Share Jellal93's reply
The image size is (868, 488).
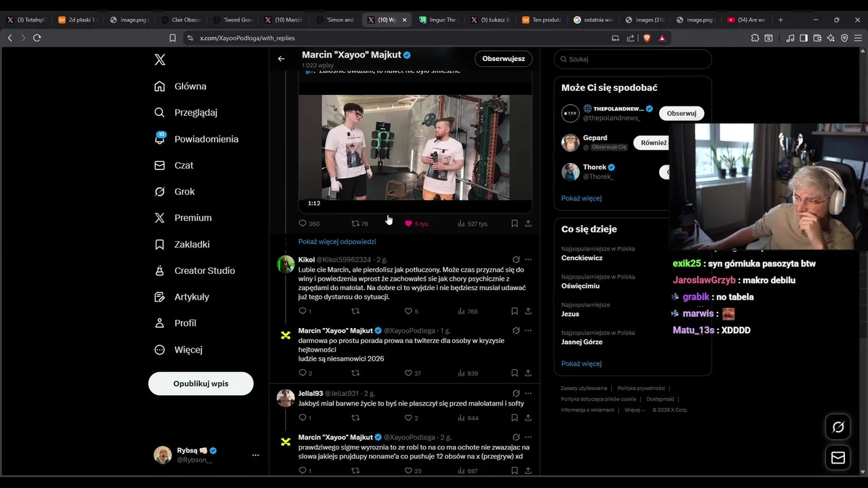point(528,418)
